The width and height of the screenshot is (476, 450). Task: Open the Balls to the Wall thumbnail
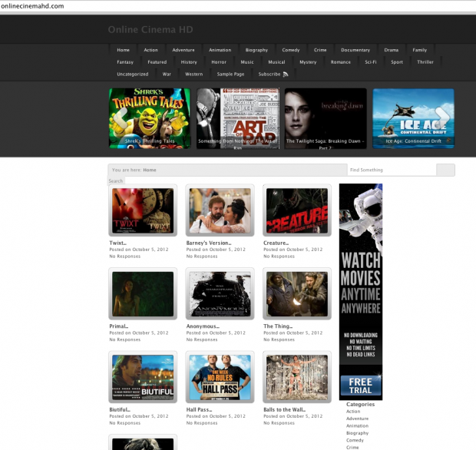coord(297,377)
